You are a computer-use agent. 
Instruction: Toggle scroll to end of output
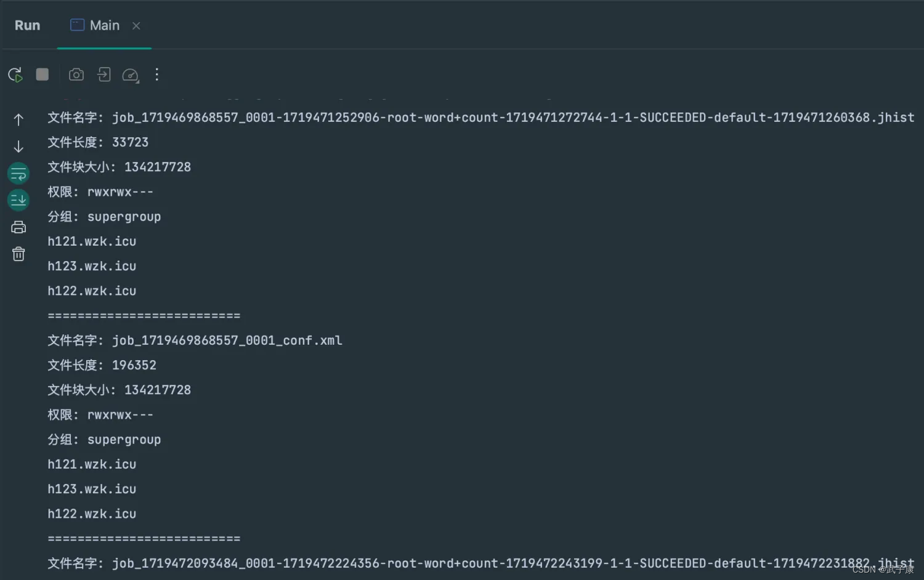[x=18, y=200]
